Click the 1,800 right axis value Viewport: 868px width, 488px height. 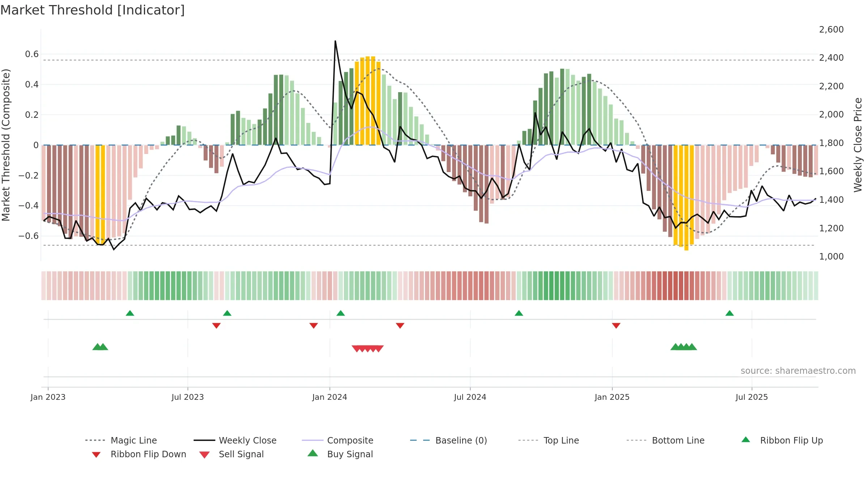(x=831, y=143)
